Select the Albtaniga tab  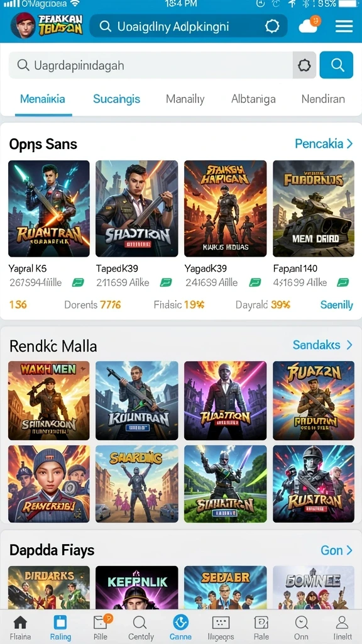253,99
